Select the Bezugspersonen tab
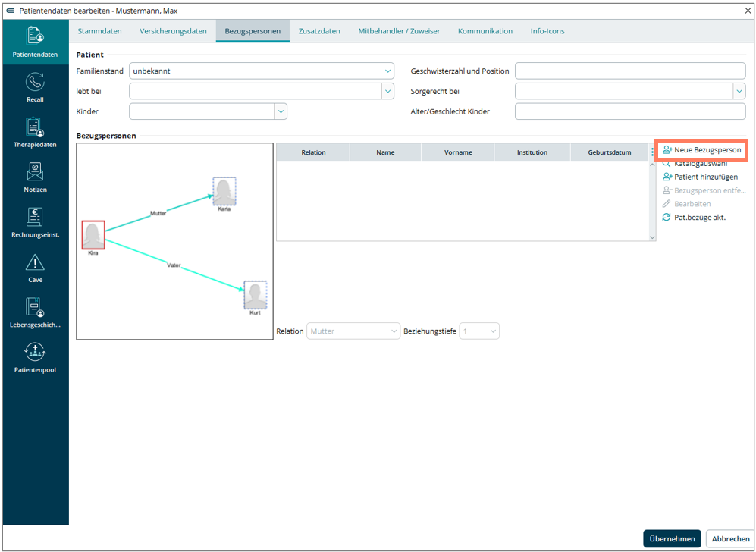This screenshot has height=552, width=756. (x=253, y=31)
